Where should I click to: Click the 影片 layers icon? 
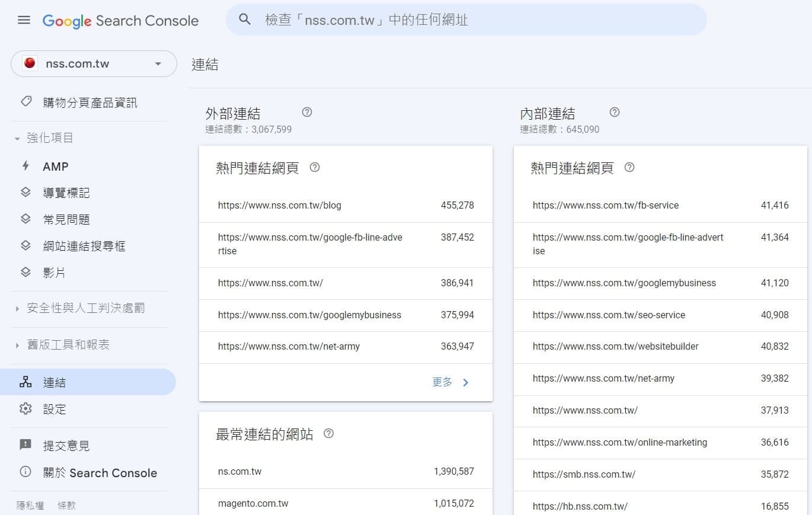pyautogui.click(x=25, y=273)
